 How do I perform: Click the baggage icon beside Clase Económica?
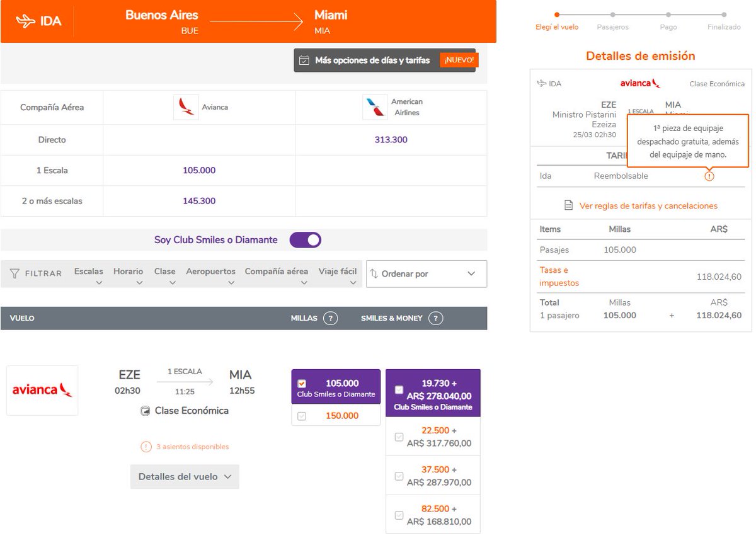coord(146,411)
